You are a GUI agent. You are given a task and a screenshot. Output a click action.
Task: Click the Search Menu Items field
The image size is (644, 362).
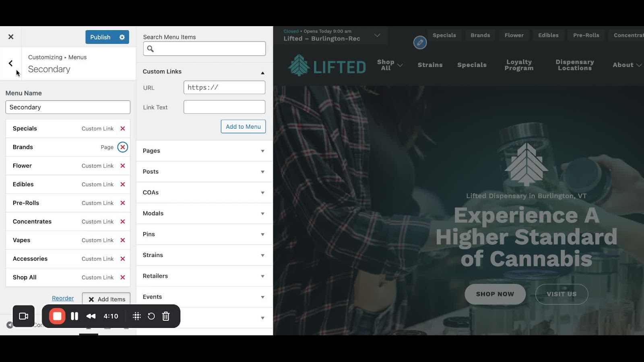pos(204,49)
